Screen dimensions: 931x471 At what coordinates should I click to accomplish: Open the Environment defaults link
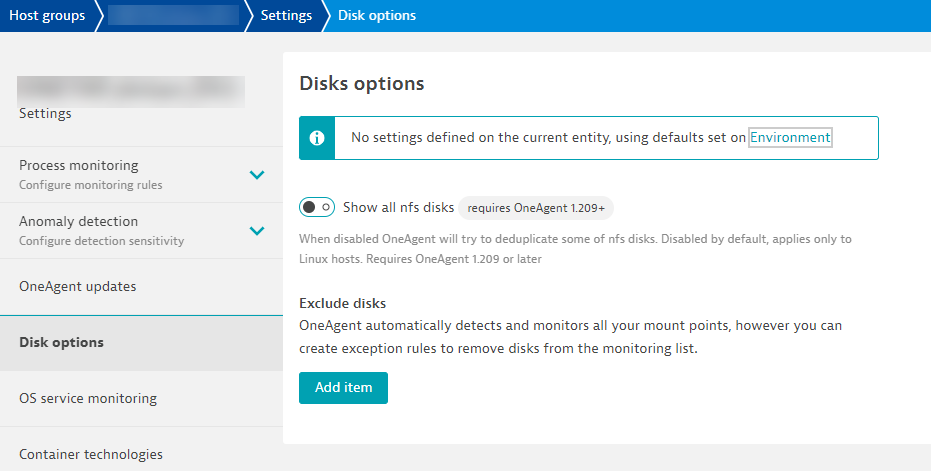tap(790, 138)
